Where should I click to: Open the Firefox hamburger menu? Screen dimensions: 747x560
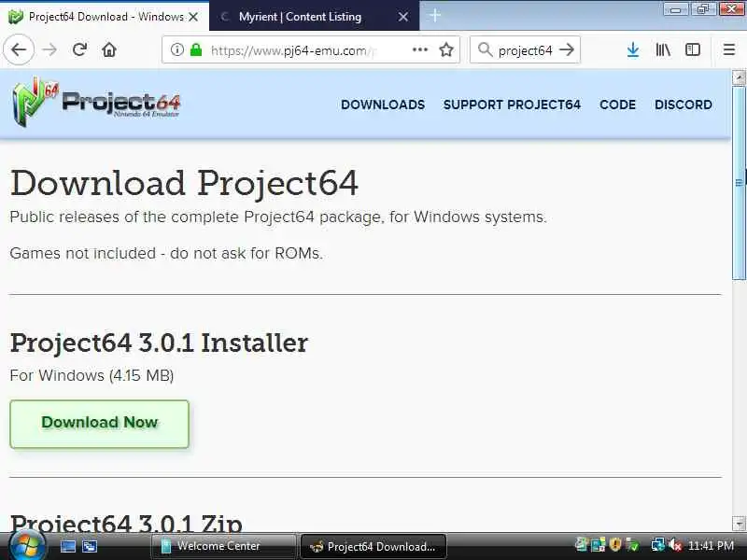pyautogui.click(x=729, y=49)
